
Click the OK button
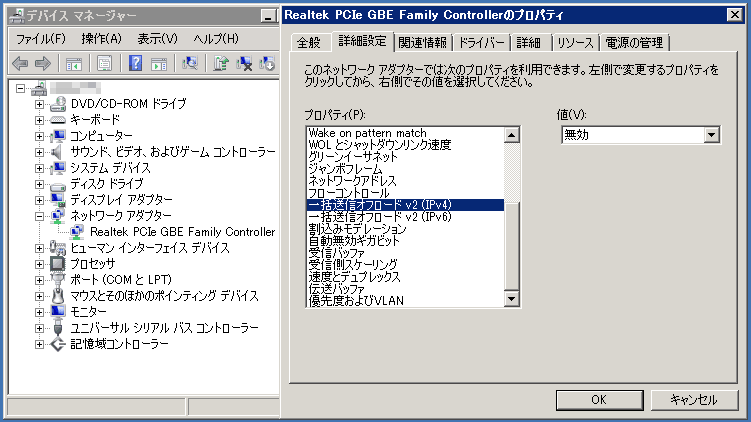click(x=598, y=399)
